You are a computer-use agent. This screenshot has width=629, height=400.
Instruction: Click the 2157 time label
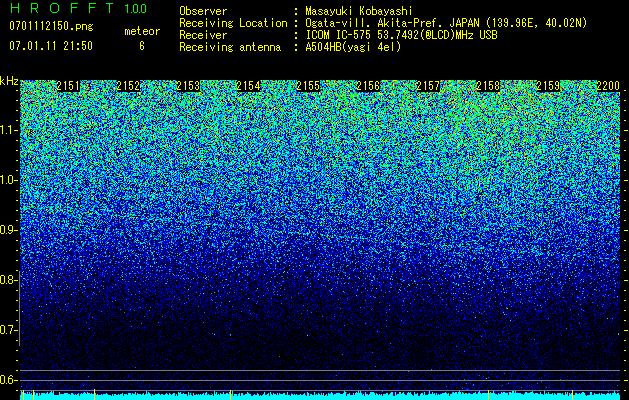(x=428, y=86)
